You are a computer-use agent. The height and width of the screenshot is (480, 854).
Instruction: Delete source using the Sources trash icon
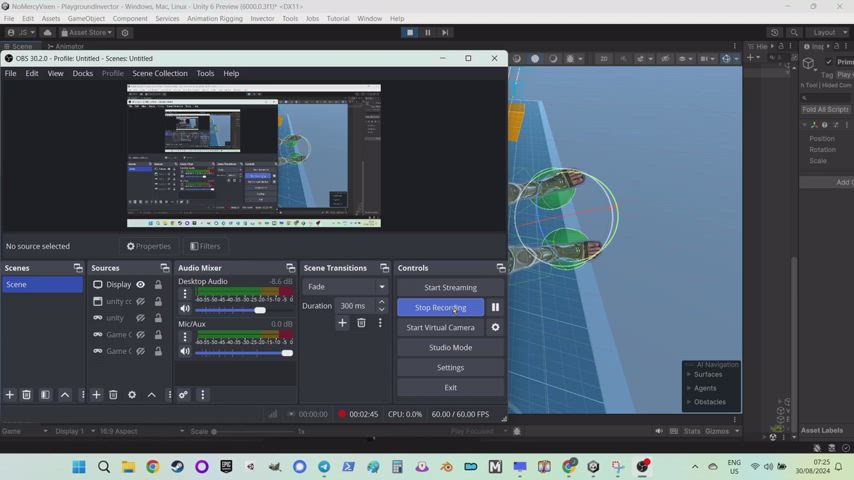113,394
